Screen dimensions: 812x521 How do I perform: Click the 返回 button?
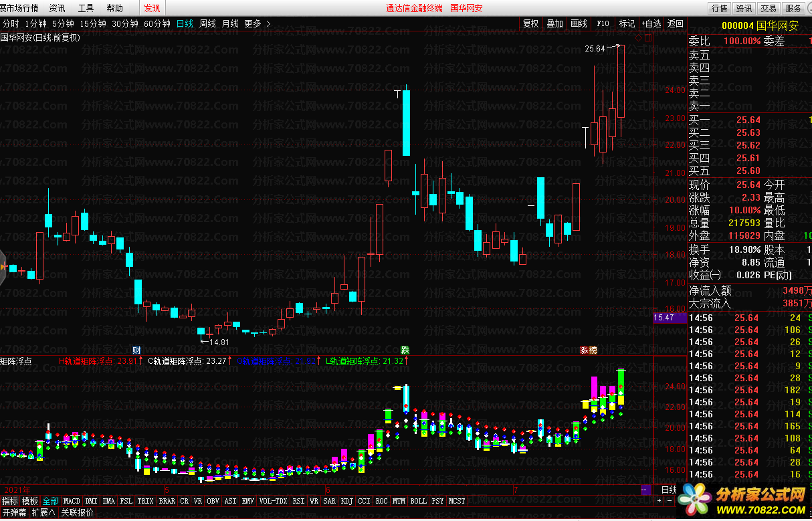(x=676, y=23)
